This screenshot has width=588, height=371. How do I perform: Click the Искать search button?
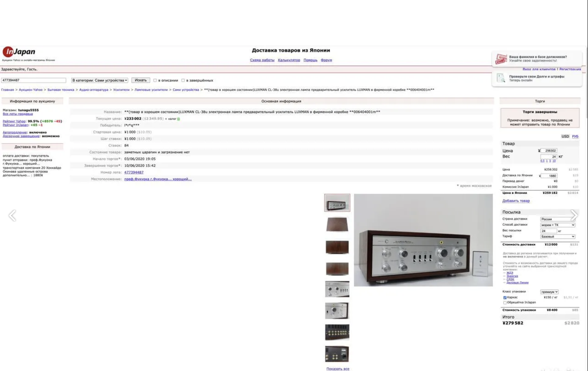point(141,80)
